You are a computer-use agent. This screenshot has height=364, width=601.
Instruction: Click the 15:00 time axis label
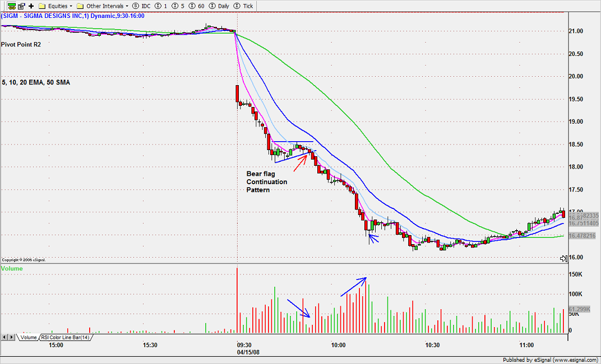click(56, 346)
